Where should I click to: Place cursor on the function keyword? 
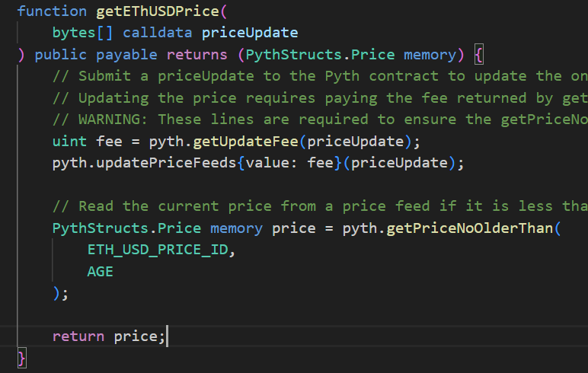[52, 11]
